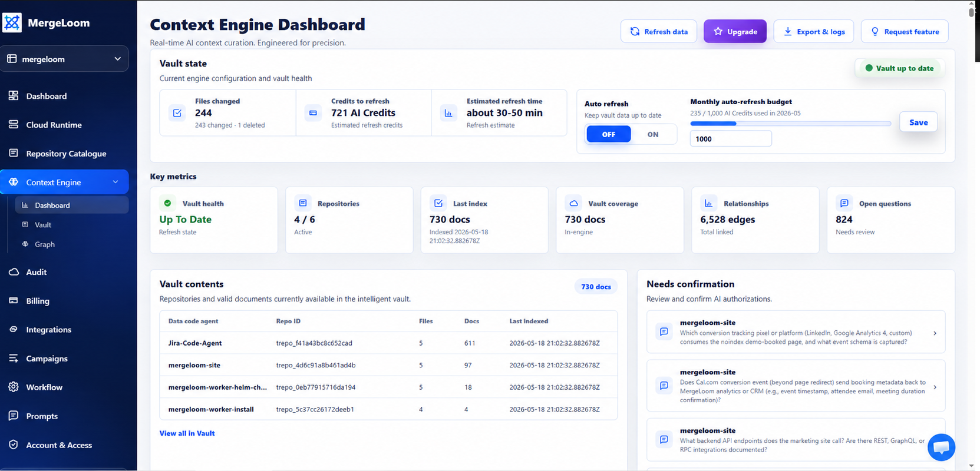Click the Campaigns list icon
Screen dimensions: 980x471
pyautogui.click(x=14, y=358)
